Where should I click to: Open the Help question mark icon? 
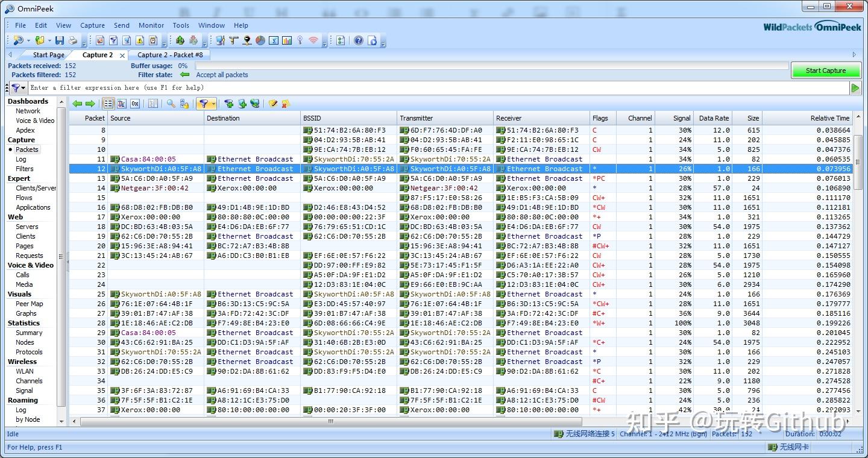tap(359, 40)
